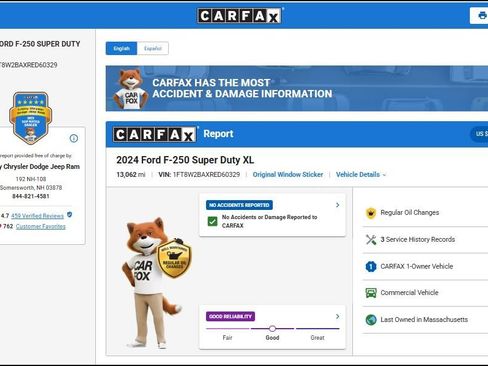
Task: Click the Regular Oil Changes icon
Action: [371, 213]
